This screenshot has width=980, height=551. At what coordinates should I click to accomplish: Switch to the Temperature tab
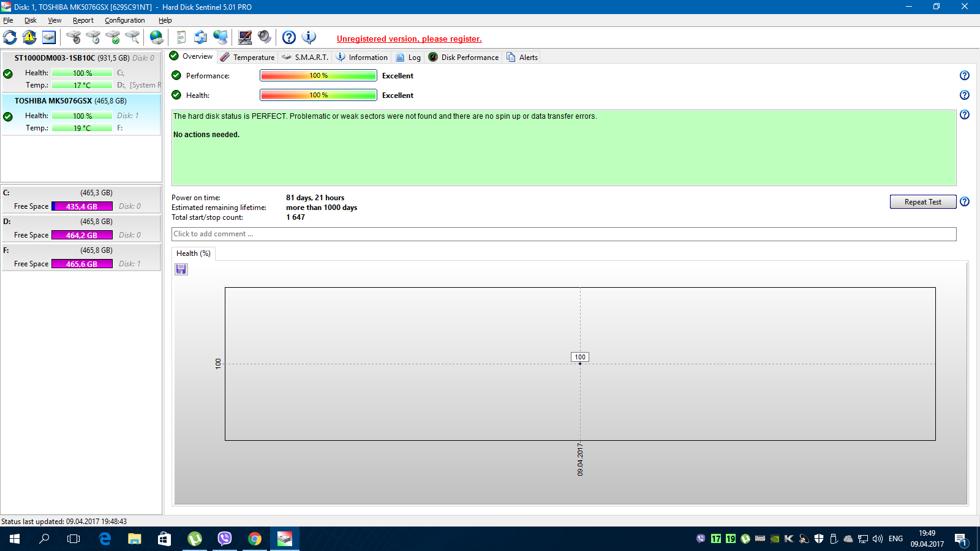click(247, 58)
